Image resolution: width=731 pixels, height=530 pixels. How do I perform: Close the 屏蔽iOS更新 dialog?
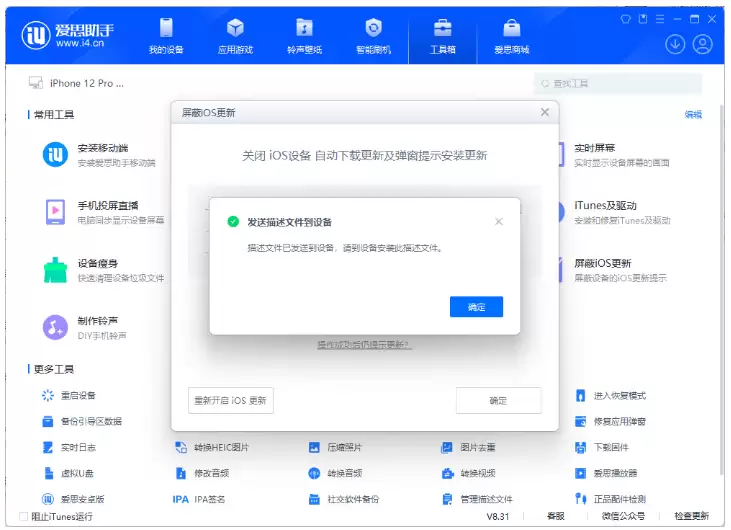545,112
